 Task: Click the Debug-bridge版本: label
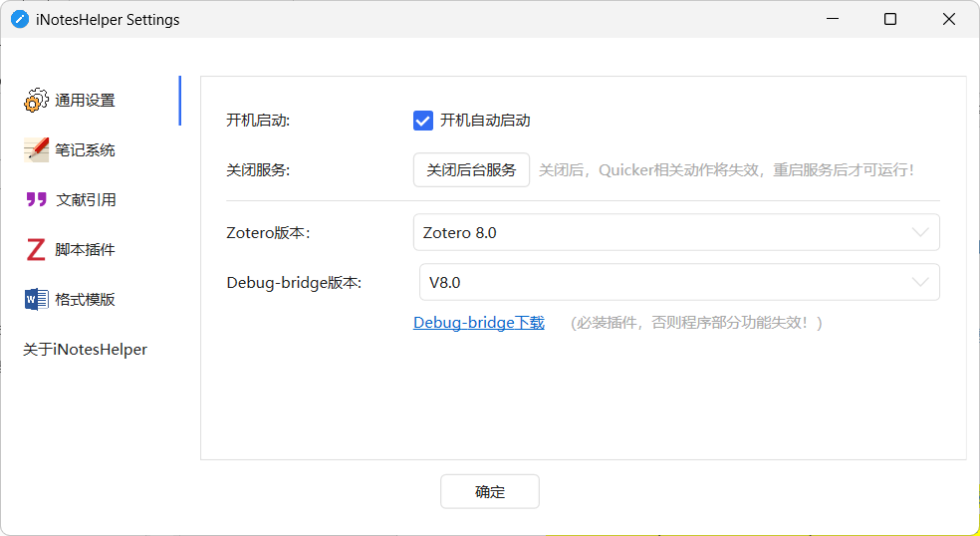coord(295,283)
